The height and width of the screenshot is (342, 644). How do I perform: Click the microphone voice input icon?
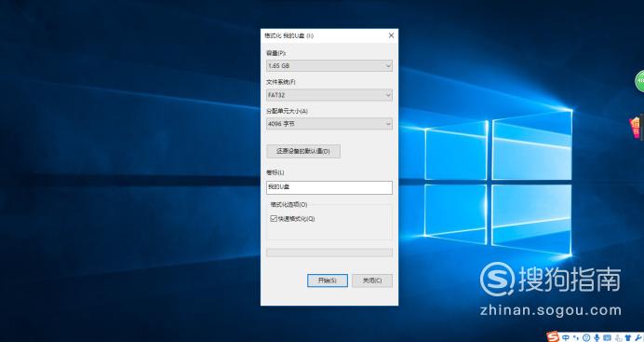coord(597,338)
